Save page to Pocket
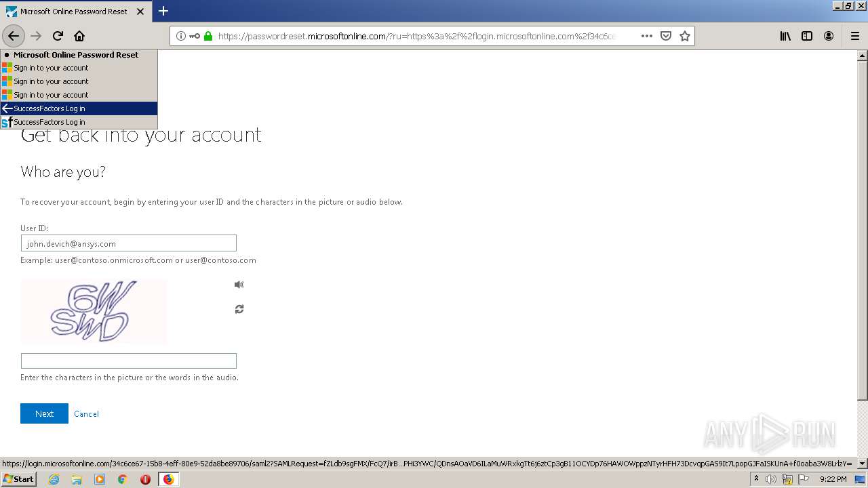Image resolution: width=868 pixels, height=488 pixels. point(666,36)
